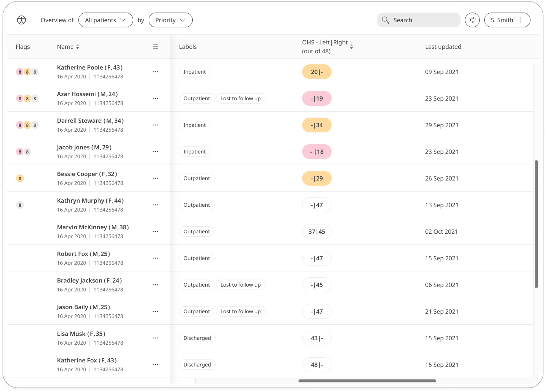Screen dimensions: 546x392
Task: Click Jason Baily's Outpatient label
Action: pyautogui.click(x=197, y=311)
